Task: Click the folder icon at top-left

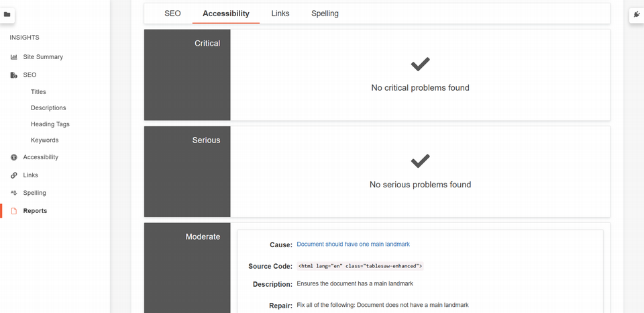Action: click(7, 14)
